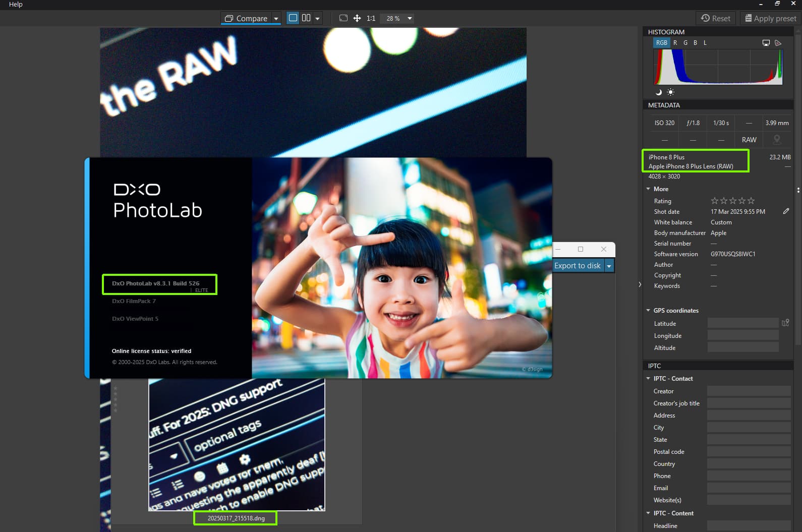
Task: Set rating to three stars
Action: (733, 201)
